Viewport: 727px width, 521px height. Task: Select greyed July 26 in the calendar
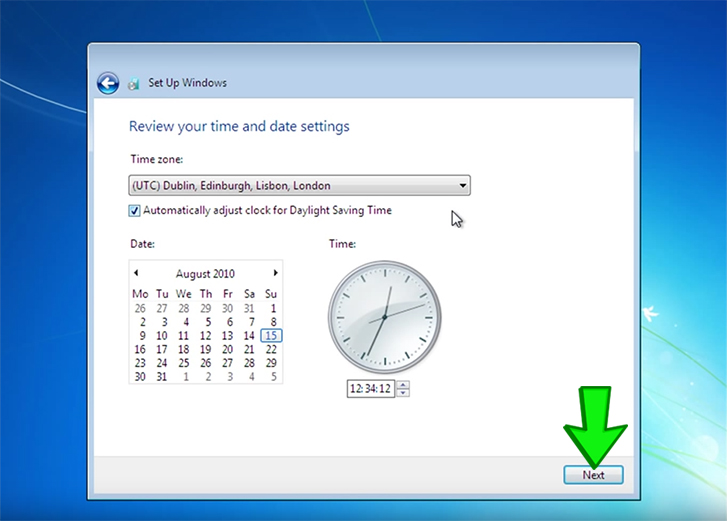[x=140, y=308]
